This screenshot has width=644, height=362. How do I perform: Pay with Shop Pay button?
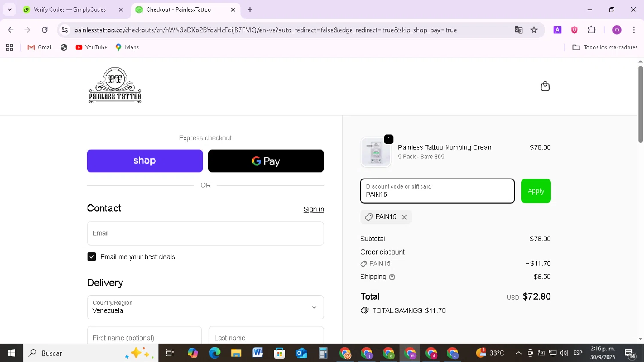coord(145,161)
